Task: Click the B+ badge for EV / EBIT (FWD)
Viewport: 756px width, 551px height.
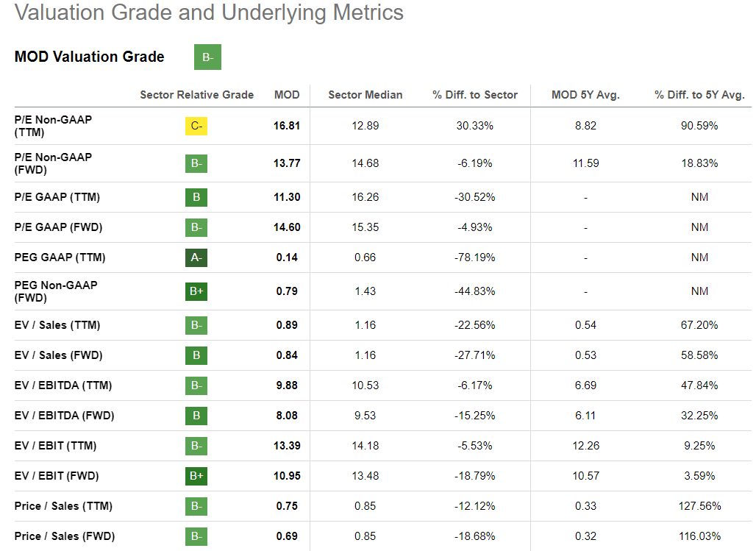Action: click(196, 476)
